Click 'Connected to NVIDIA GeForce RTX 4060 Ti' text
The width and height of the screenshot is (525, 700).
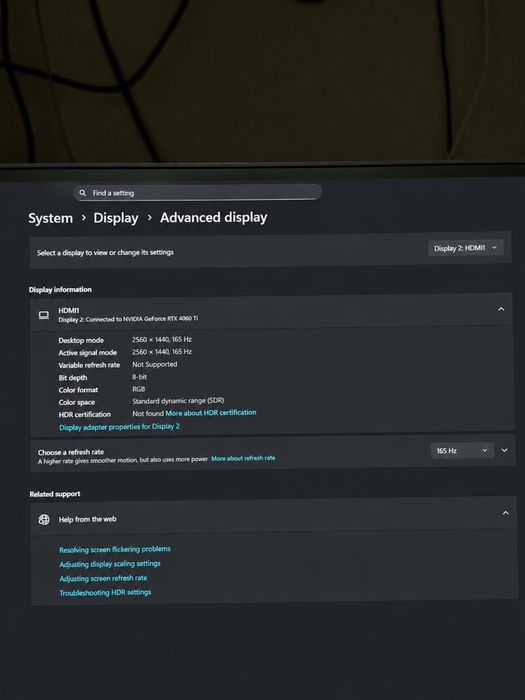pos(142,319)
